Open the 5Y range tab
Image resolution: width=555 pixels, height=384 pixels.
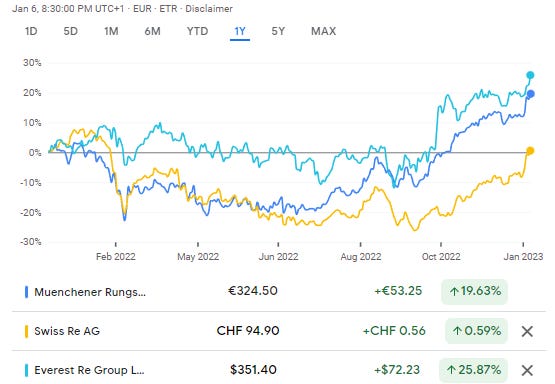pyautogui.click(x=278, y=31)
